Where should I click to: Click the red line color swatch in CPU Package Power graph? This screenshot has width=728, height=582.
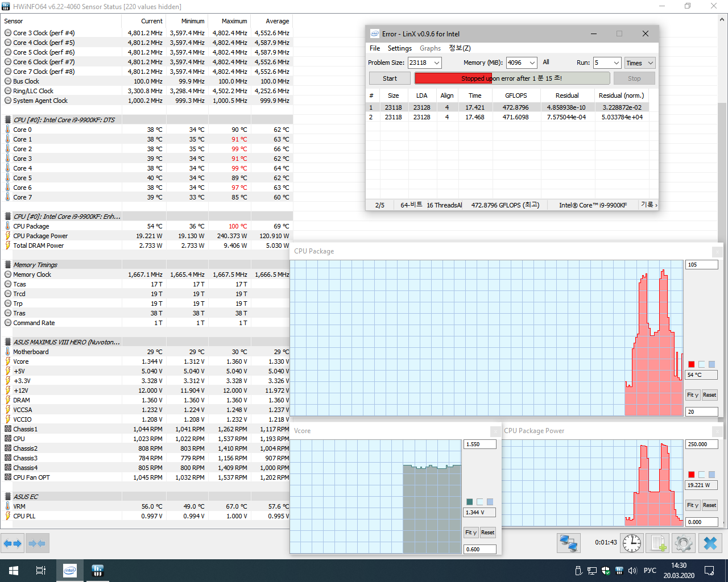(692, 475)
